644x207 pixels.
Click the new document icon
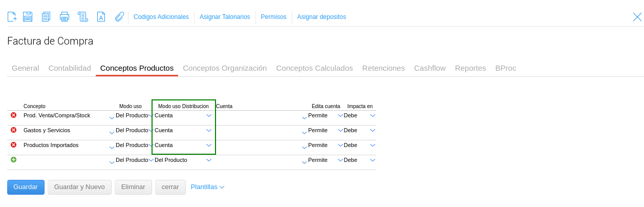pyautogui.click(x=12, y=17)
